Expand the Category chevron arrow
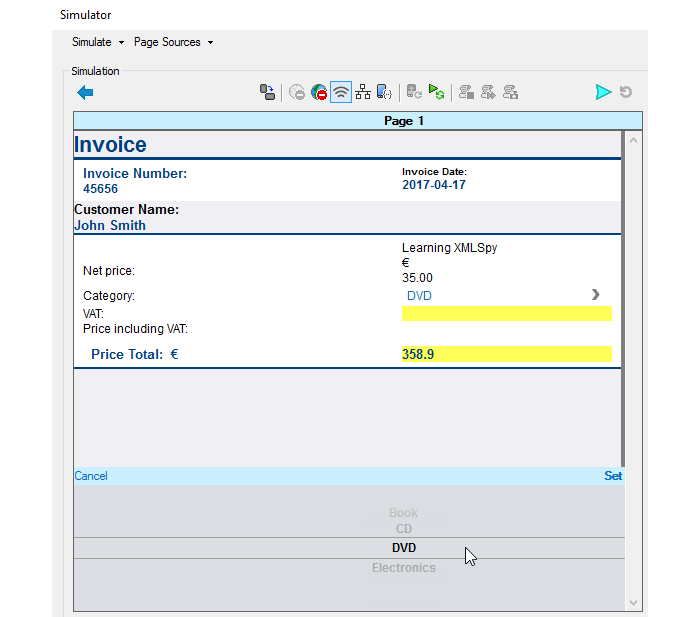 (x=596, y=295)
